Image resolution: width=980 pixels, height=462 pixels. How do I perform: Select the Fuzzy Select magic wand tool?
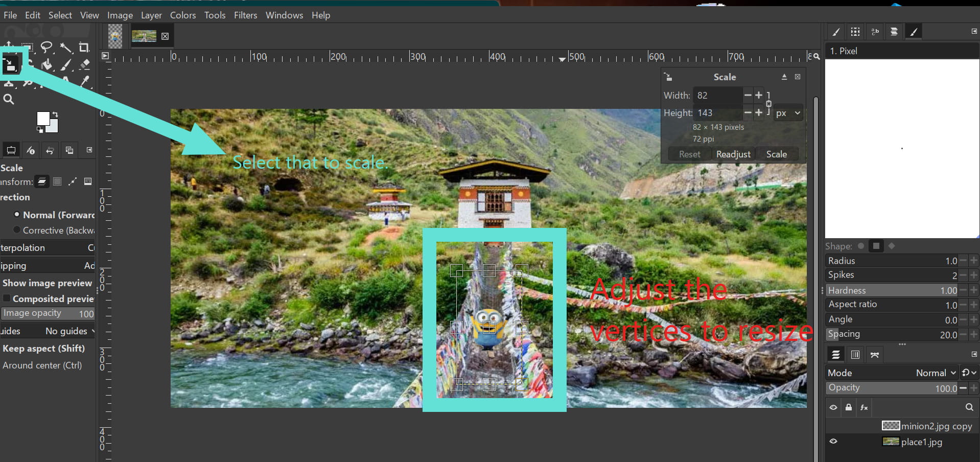point(66,48)
